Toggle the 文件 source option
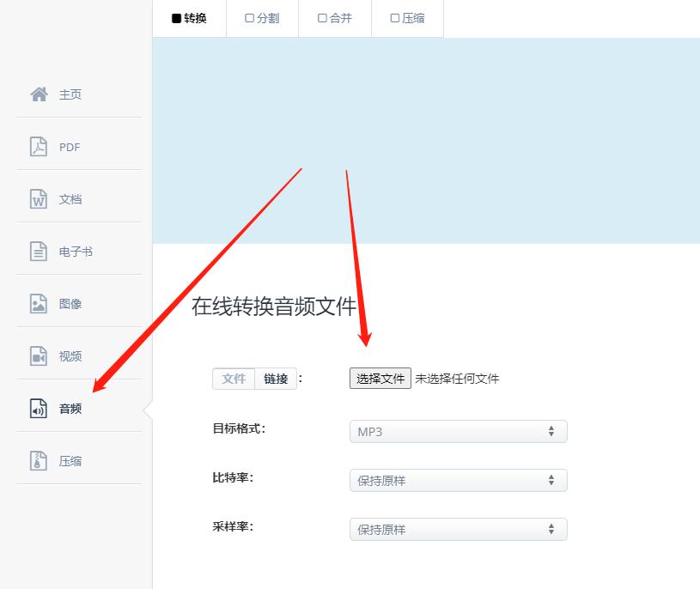Image resolution: width=700 pixels, height=589 pixels. click(x=234, y=379)
